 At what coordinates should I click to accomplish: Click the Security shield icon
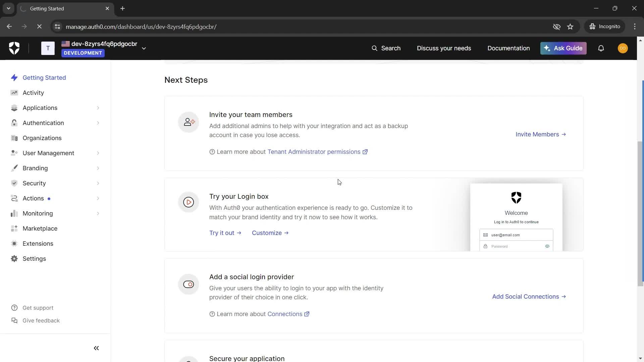pos(14,183)
